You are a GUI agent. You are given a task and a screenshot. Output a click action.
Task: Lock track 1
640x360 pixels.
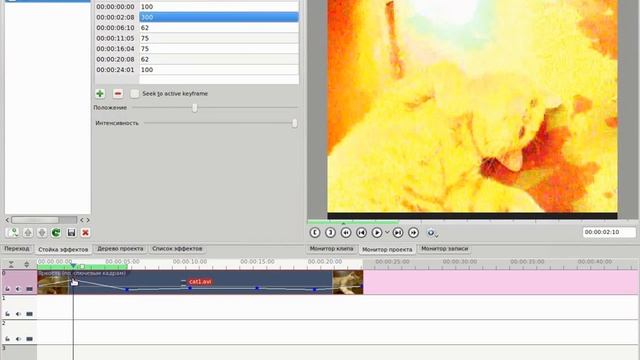pyautogui.click(x=7, y=314)
